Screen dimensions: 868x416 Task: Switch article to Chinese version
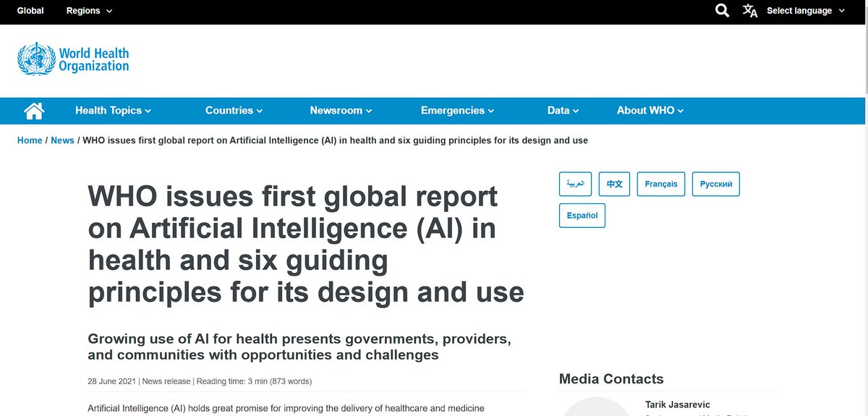(x=614, y=184)
